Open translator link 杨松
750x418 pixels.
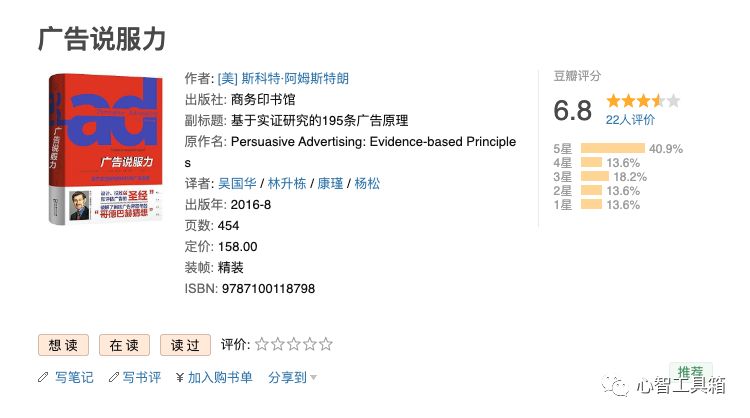(x=367, y=183)
